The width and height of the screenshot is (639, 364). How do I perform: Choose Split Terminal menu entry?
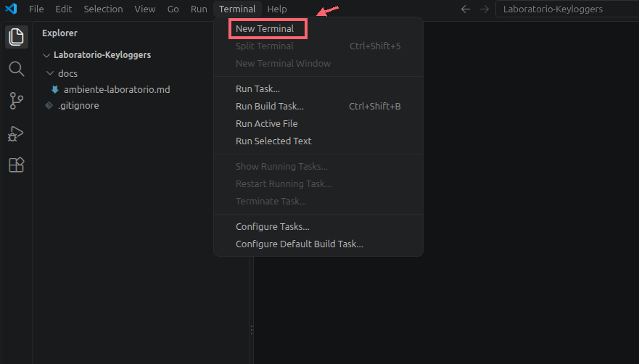318,46
